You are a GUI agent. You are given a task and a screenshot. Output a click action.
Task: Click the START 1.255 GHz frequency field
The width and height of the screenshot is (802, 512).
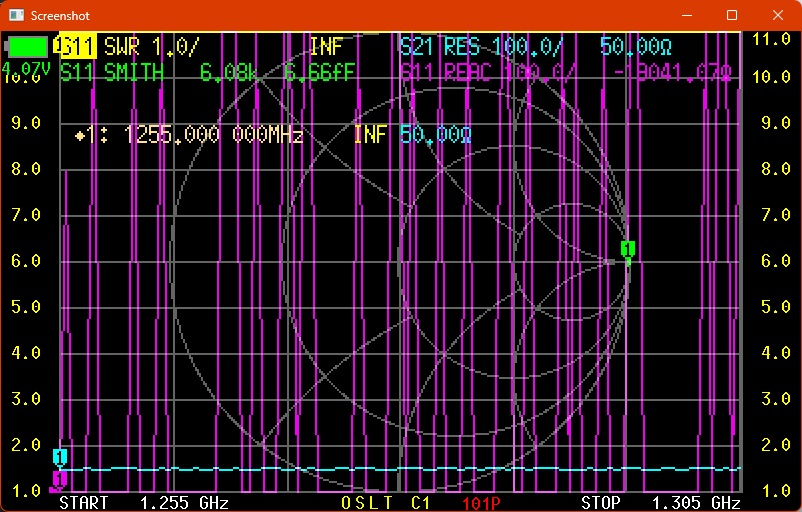(144, 502)
